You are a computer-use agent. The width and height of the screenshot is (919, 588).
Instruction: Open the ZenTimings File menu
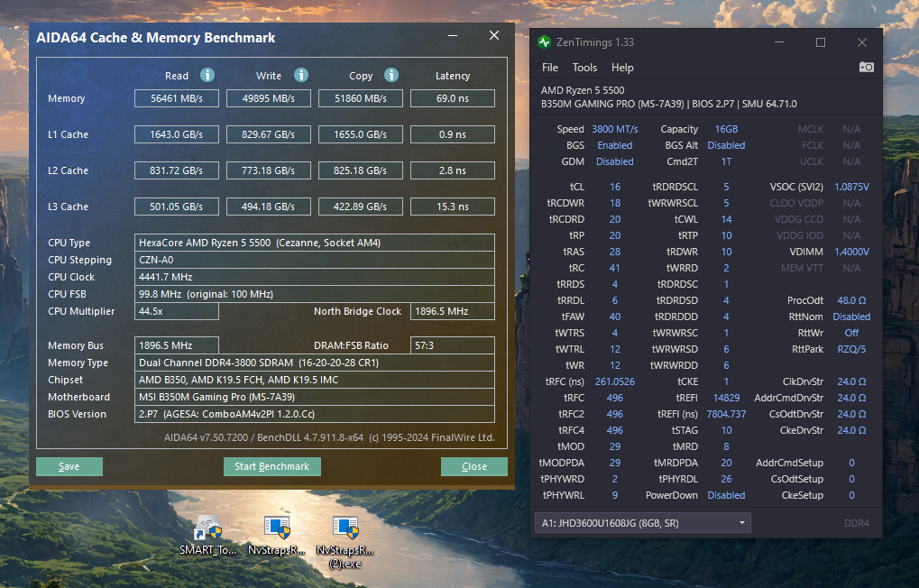(550, 68)
